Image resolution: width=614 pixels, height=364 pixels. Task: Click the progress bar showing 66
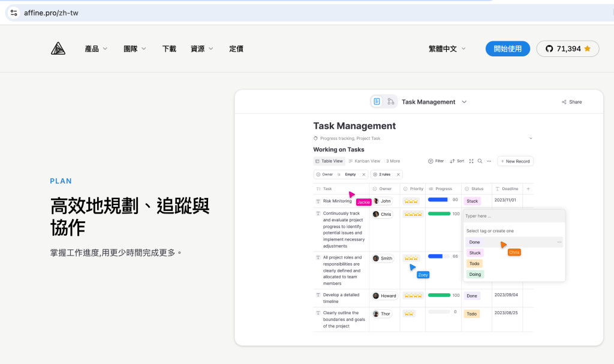tap(438, 256)
